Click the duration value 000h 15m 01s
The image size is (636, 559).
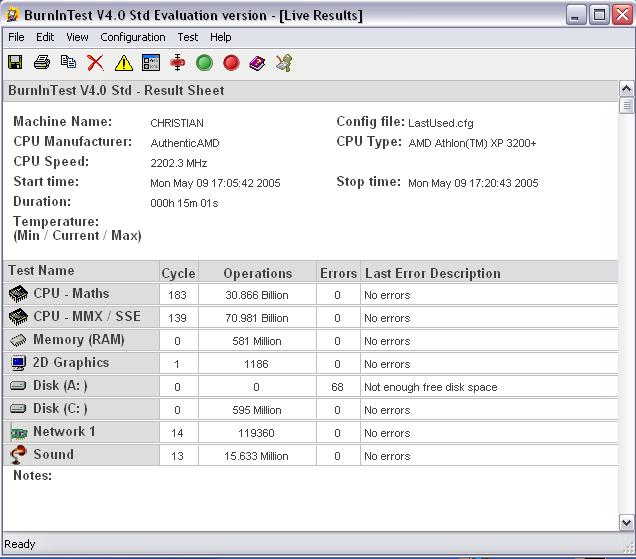(x=184, y=203)
